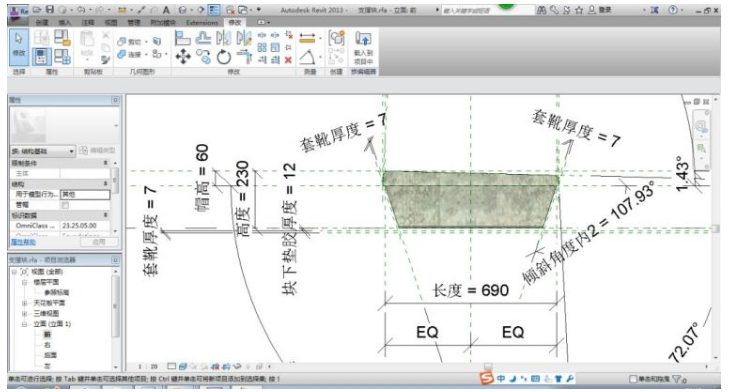
Task: Click the 编辑类型 edit type button
Action: pos(98,151)
